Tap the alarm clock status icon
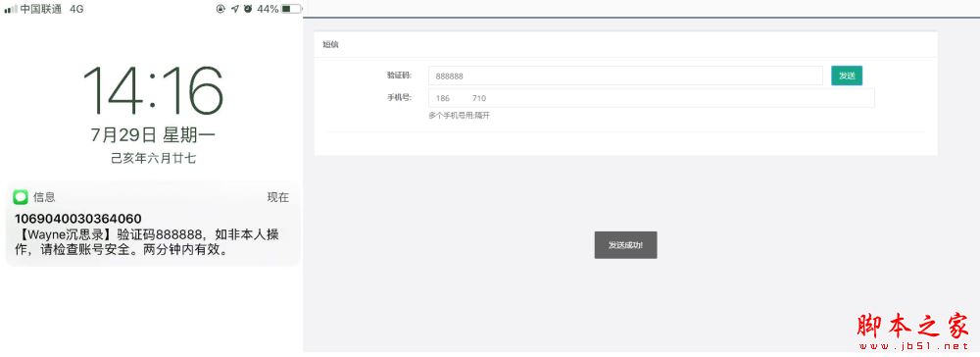980x357 pixels. click(x=248, y=9)
